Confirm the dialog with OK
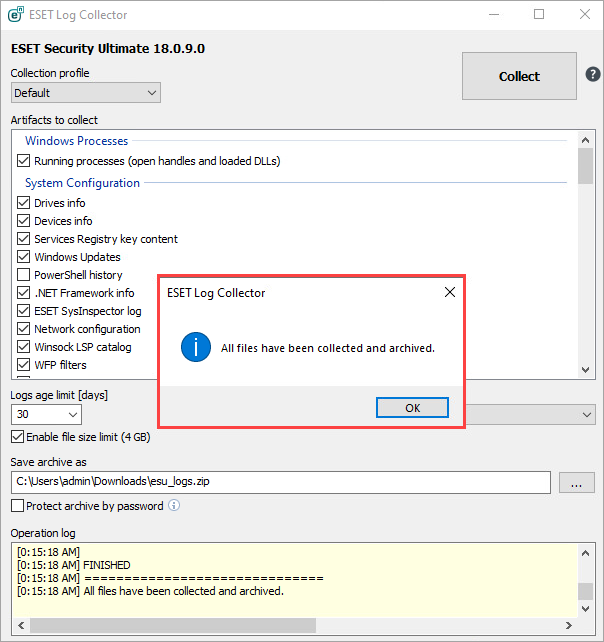 pyautogui.click(x=412, y=408)
